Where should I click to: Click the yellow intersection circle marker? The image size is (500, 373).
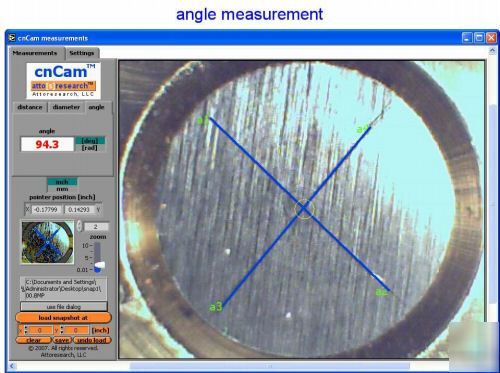coord(304,209)
